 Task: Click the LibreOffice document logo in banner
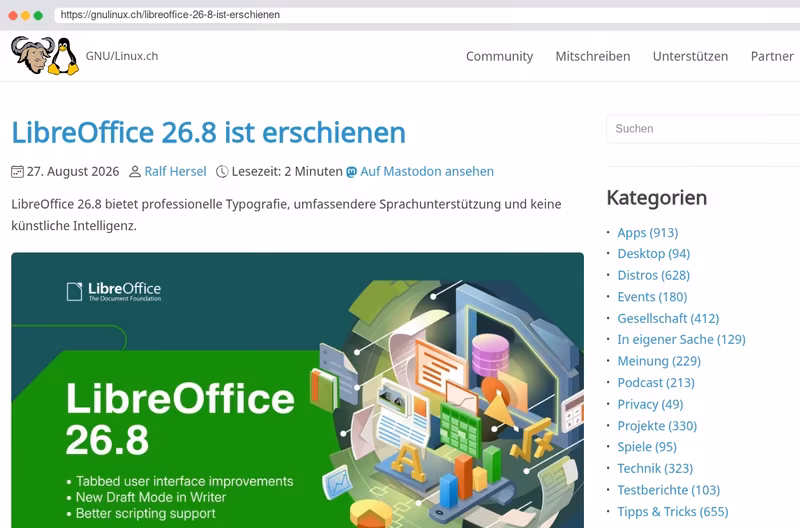point(74,291)
